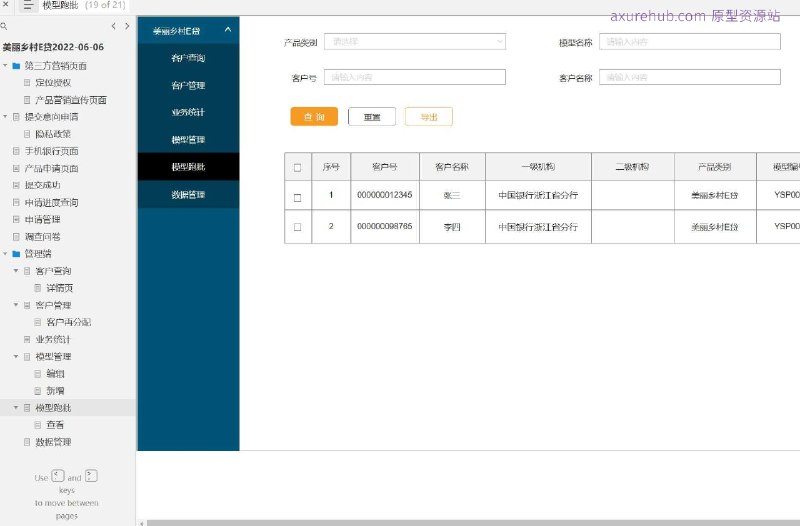Toggle the select-all checkbox in table header
The height and width of the screenshot is (526, 800).
click(x=297, y=167)
